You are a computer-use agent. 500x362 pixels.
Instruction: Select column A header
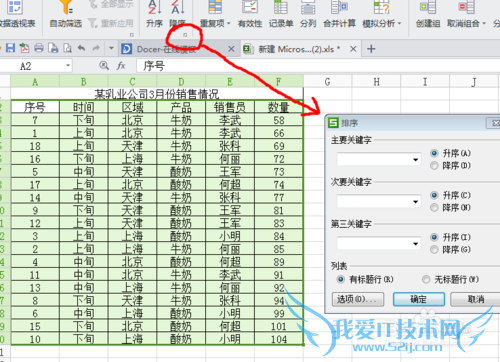point(35,82)
